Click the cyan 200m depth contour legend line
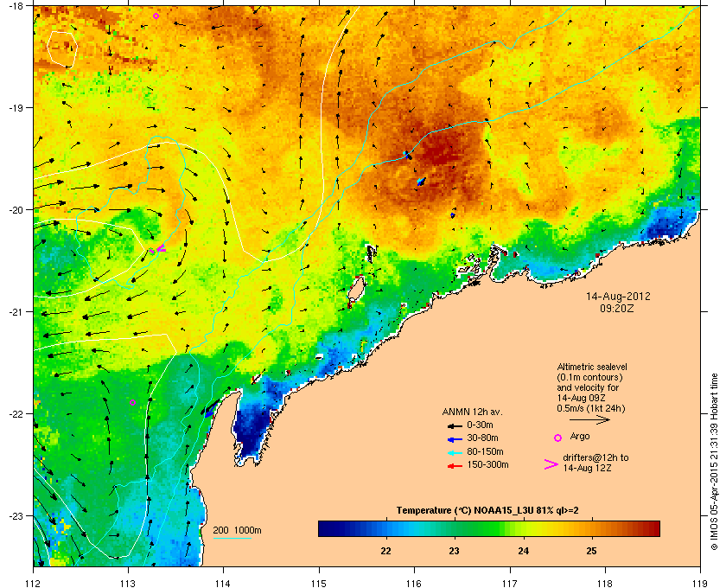This screenshot has width=726, height=588. point(232,538)
